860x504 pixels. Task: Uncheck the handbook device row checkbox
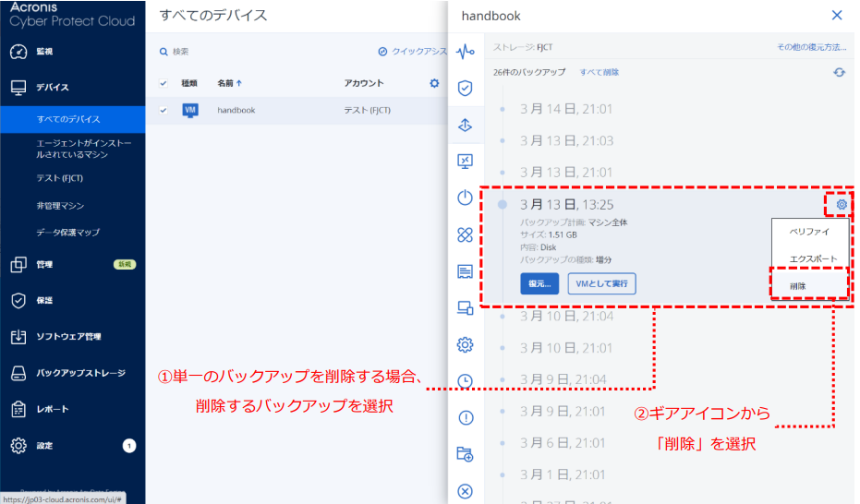click(x=164, y=110)
